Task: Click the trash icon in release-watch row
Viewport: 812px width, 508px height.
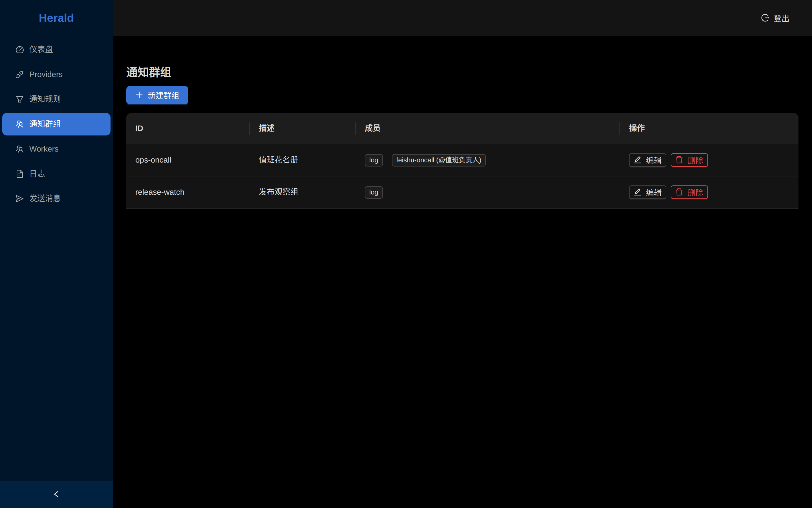Action: (x=679, y=192)
